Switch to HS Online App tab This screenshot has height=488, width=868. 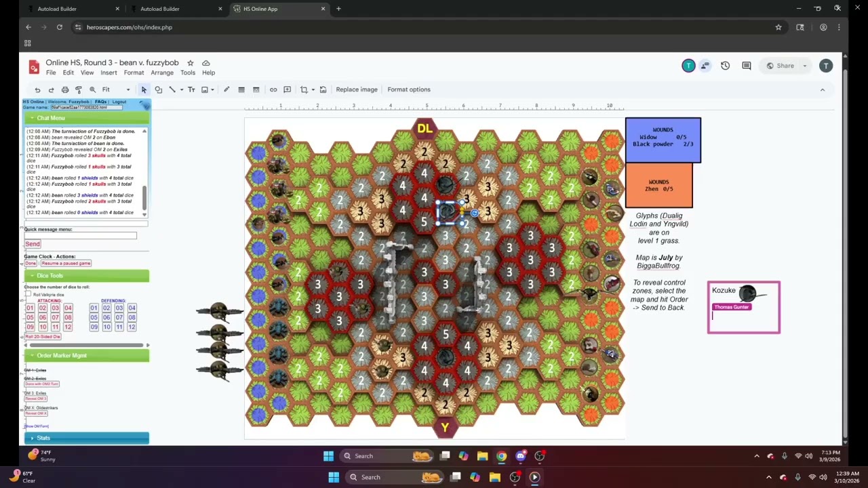(x=279, y=9)
